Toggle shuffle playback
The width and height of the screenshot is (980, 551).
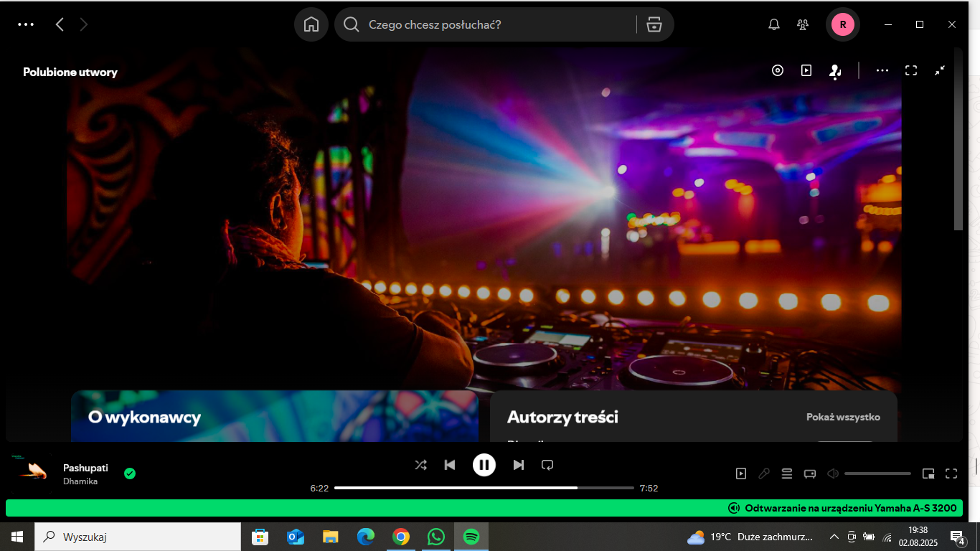pyautogui.click(x=420, y=465)
